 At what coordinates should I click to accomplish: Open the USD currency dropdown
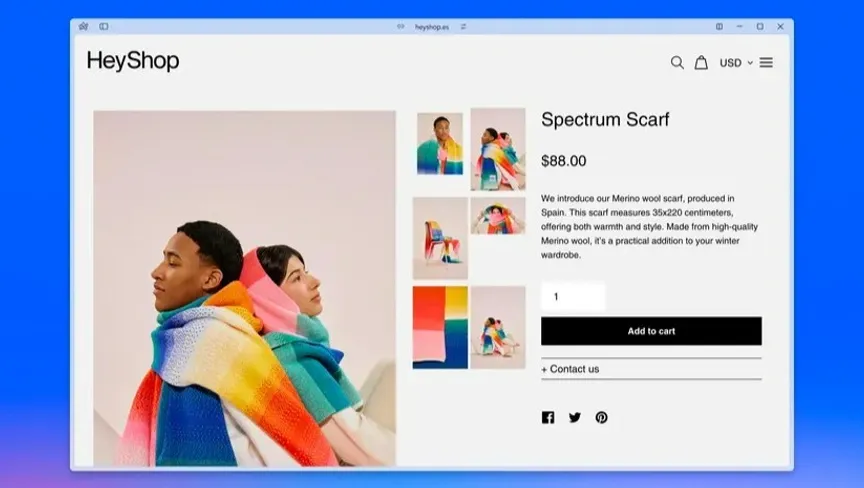[x=736, y=63]
